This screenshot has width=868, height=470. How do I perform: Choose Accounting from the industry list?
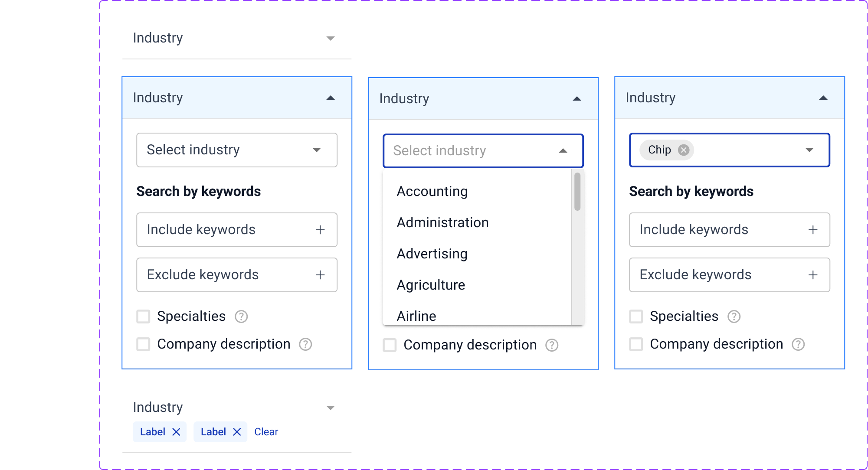click(x=432, y=191)
